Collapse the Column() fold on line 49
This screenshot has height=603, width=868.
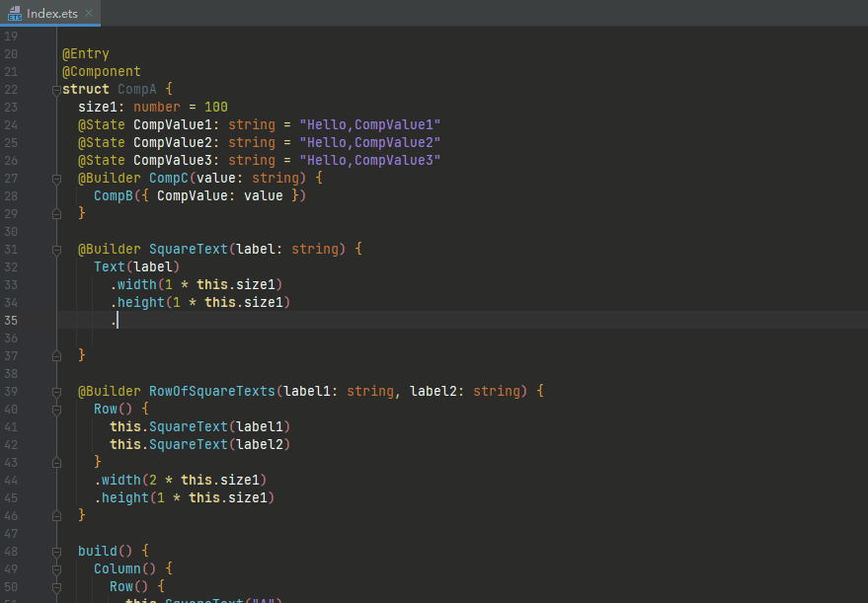pyautogui.click(x=56, y=569)
